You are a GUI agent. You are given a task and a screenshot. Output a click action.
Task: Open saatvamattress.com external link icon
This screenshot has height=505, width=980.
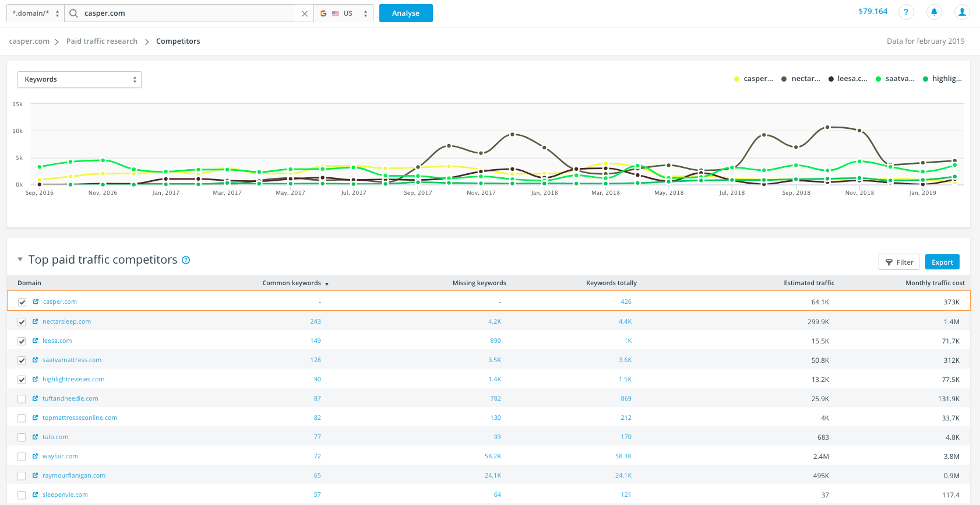pyautogui.click(x=36, y=360)
